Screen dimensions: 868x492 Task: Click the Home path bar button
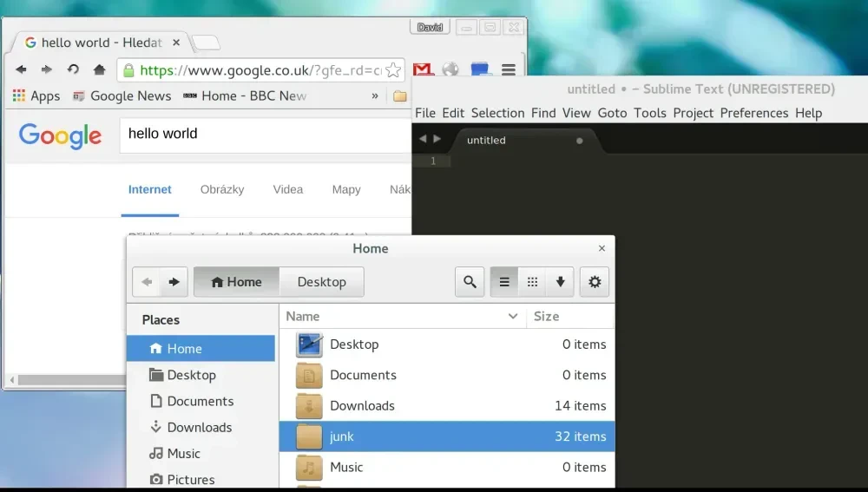click(236, 282)
